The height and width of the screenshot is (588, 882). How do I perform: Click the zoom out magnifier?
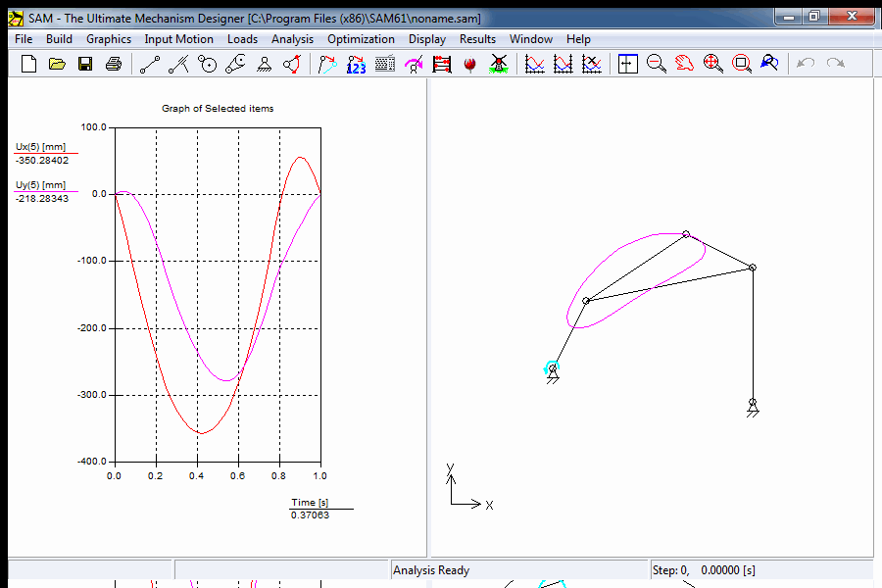pyautogui.click(x=657, y=64)
